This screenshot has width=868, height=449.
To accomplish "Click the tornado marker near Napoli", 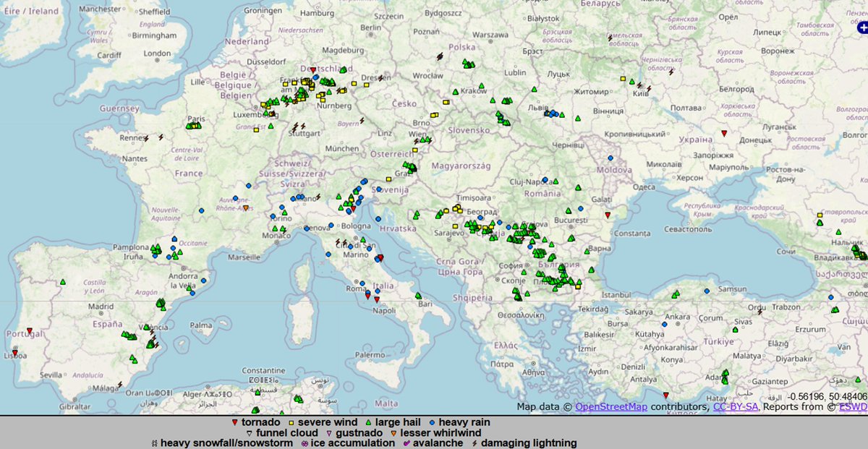I will (377, 300).
